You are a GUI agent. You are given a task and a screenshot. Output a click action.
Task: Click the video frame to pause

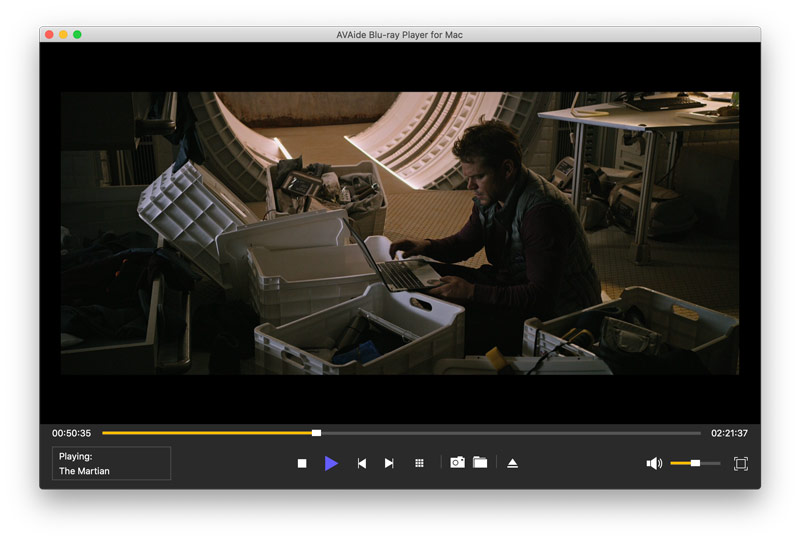click(399, 233)
